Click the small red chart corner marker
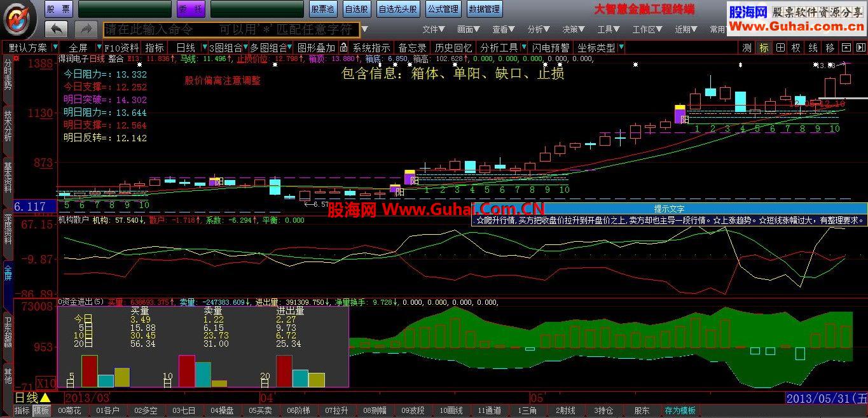Screen dimensions: 868x418 (x=17, y=59)
